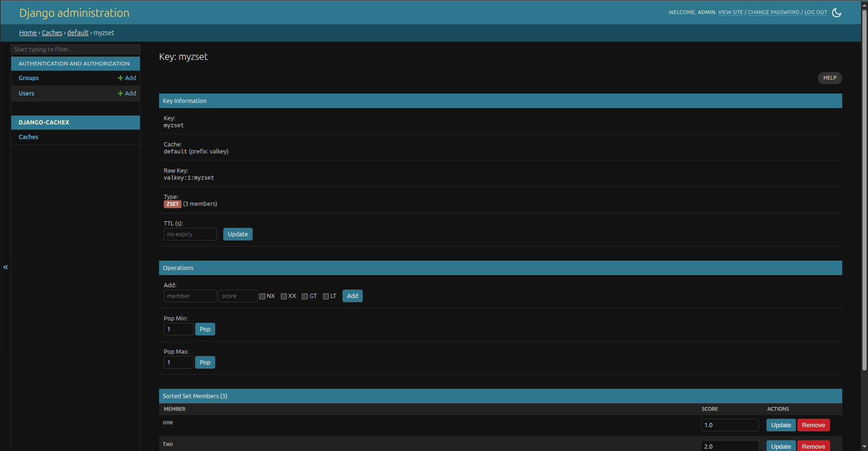Remove member one from the sorted set
The width and height of the screenshot is (868, 451).
pos(813,425)
